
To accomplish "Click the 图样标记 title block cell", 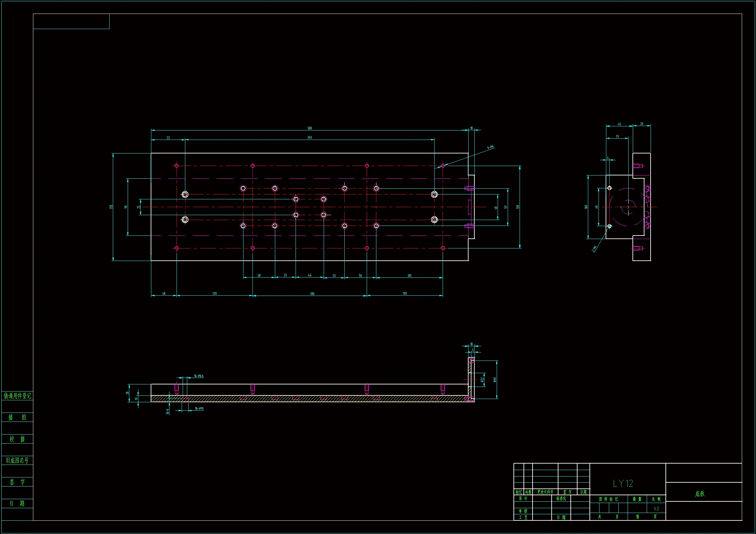I will point(608,499).
